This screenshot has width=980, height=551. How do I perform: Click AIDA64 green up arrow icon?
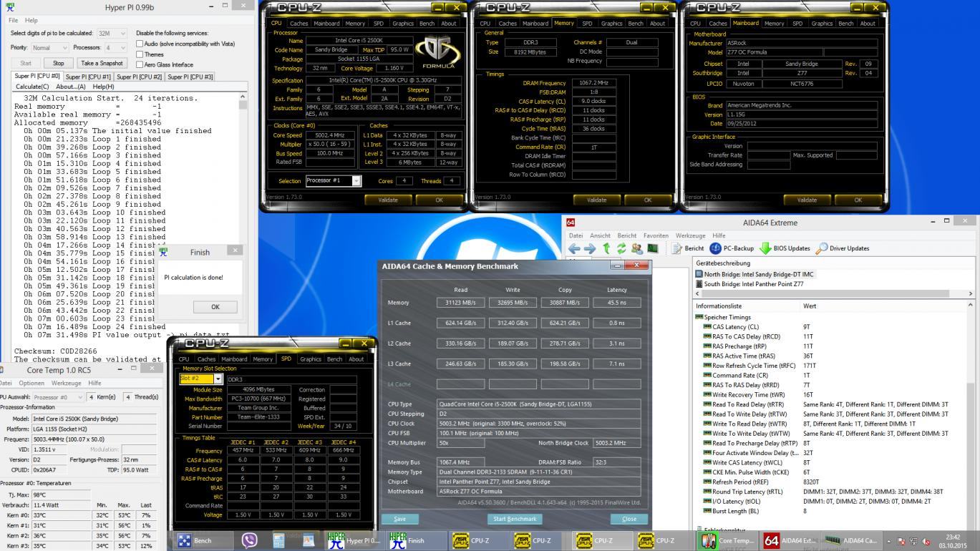click(608, 248)
